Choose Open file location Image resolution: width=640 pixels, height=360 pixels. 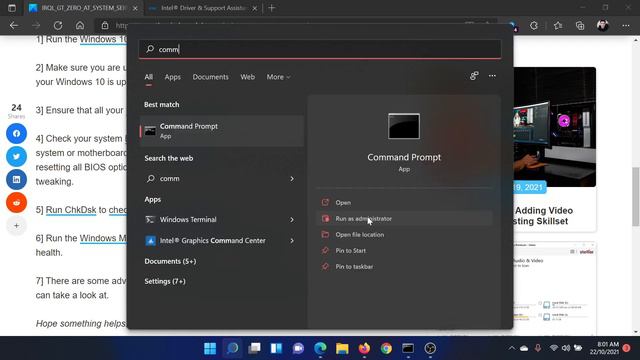[x=404, y=235]
